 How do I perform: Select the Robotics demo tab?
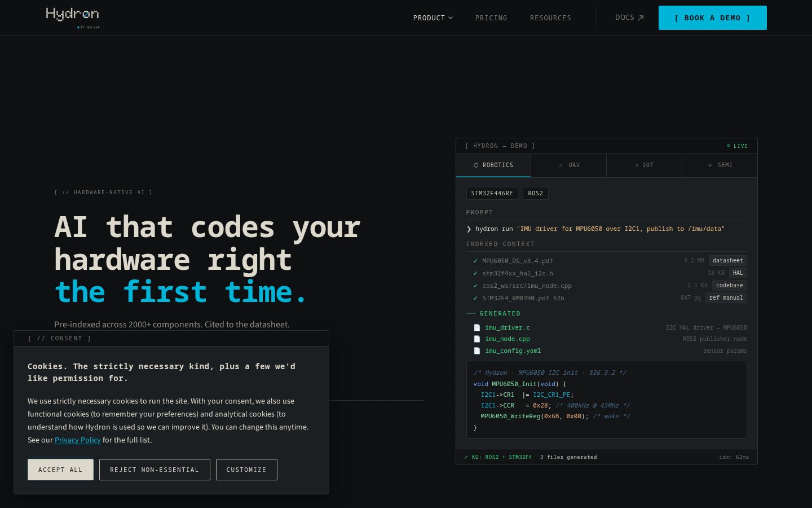click(x=493, y=165)
